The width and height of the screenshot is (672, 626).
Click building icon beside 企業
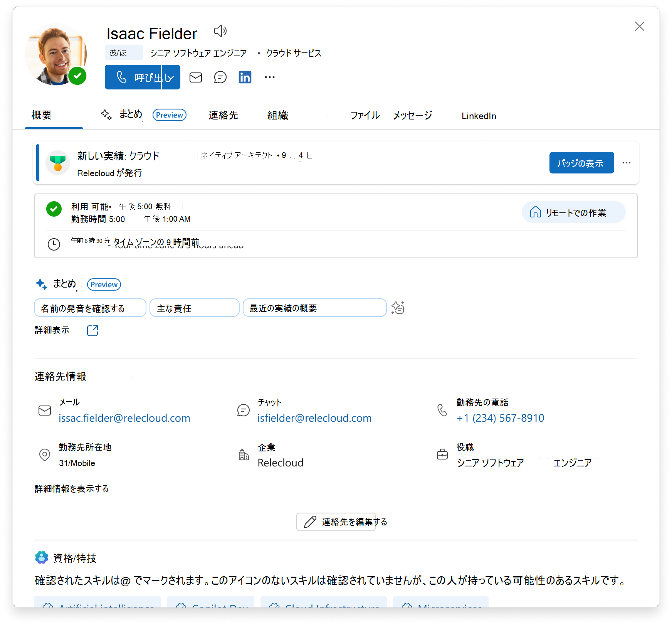click(x=244, y=455)
